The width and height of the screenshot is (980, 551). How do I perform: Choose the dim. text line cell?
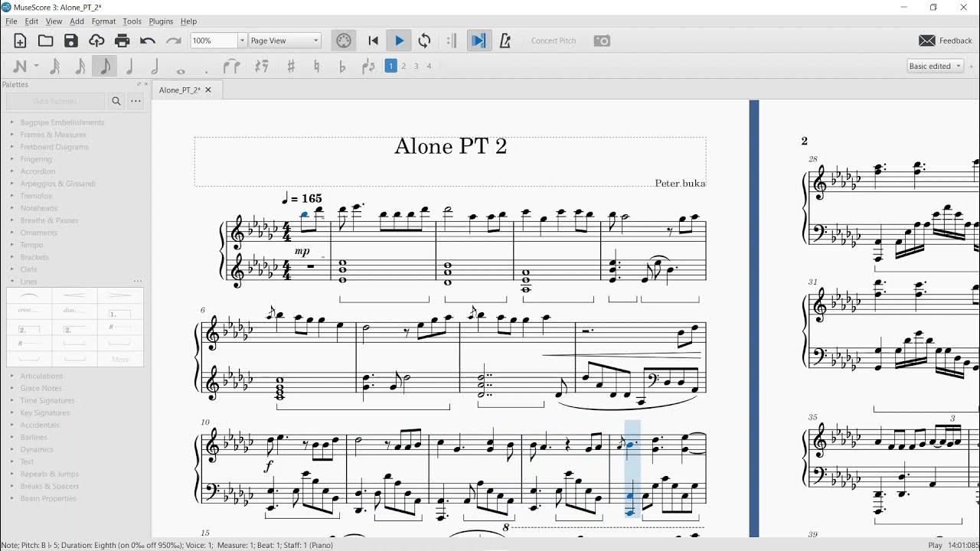pos(75,311)
